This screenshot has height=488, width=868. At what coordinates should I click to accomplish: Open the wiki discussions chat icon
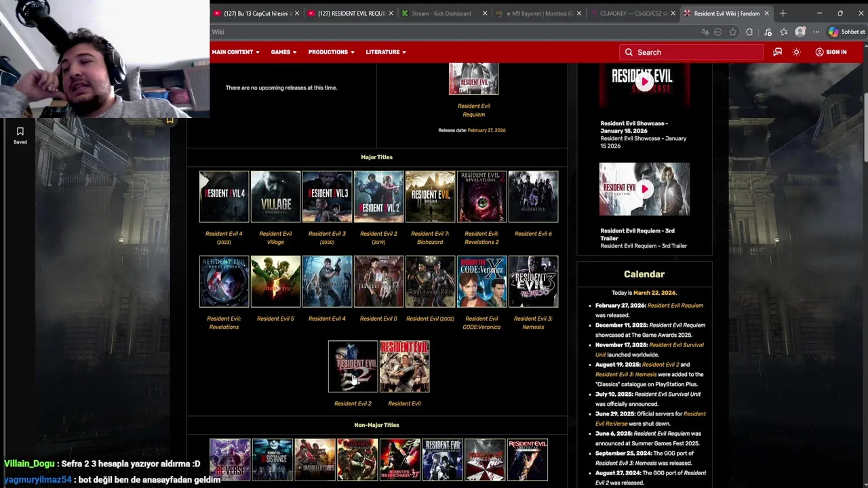[777, 52]
